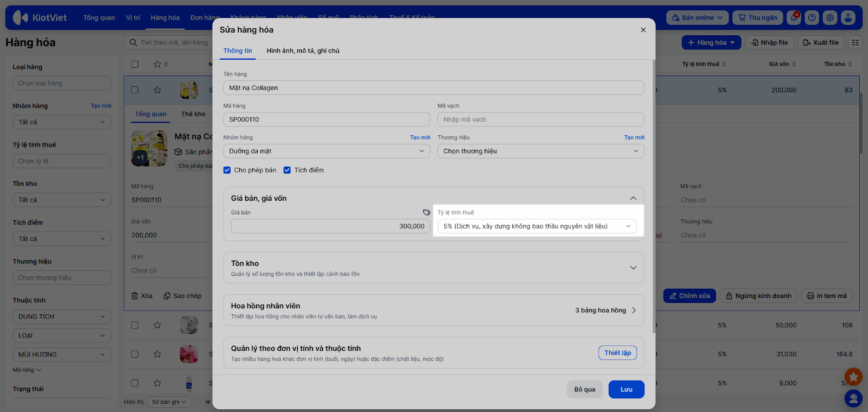Viewport: 868px width, 412px height.
Task: Open the LOẠI attribute filter
Action: coord(62,335)
